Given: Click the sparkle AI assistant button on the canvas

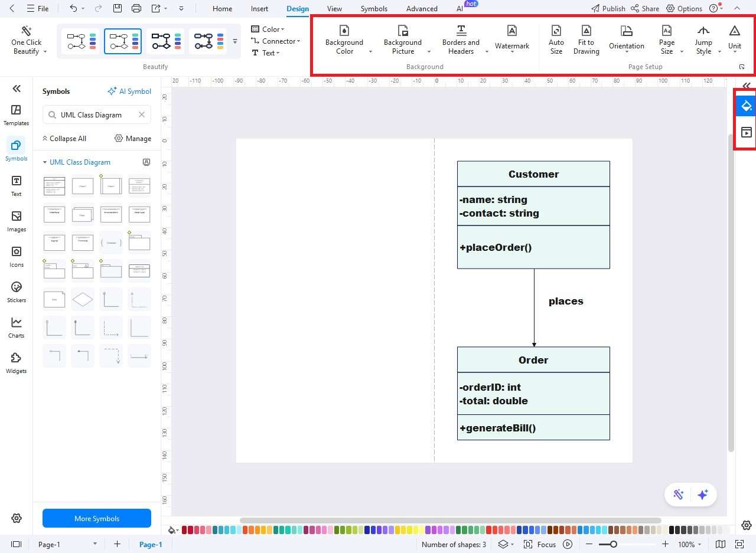Looking at the screenshot, I should (703, 495).
